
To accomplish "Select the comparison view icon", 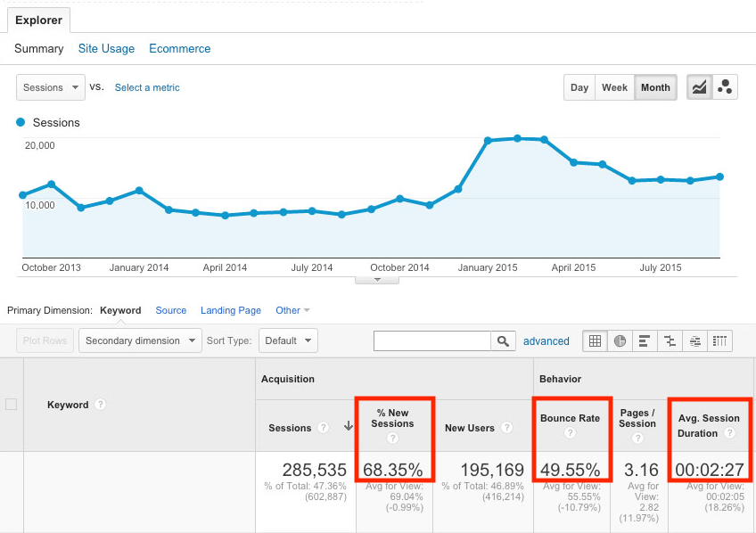I will pyautogui.click(x=670, y=341).
